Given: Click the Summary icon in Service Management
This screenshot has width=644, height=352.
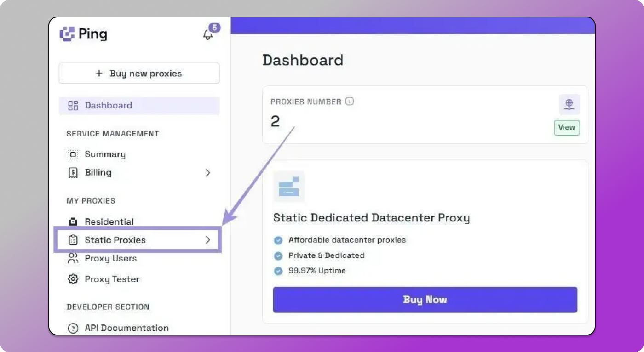Looking at the screenshot, I should click(73, 154).
